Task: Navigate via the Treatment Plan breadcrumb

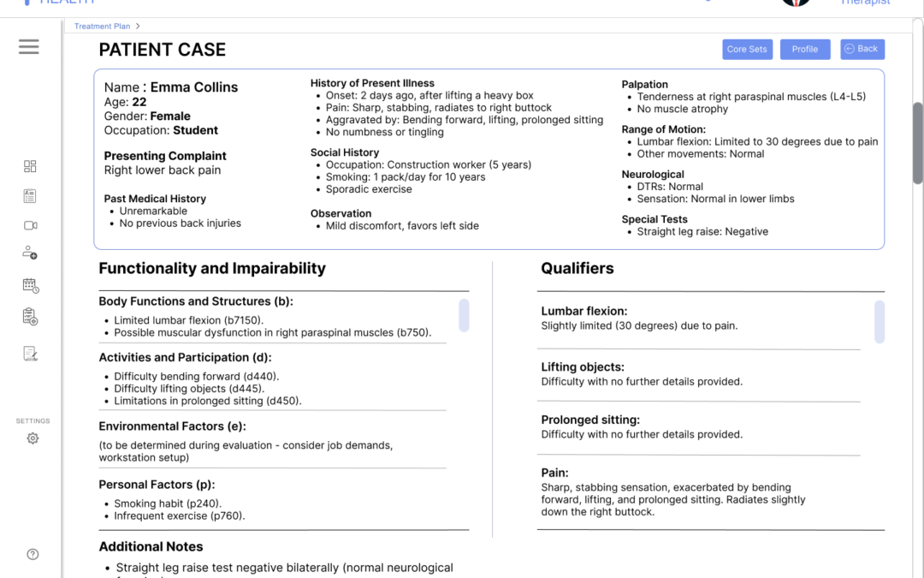Action: (101, 26)
